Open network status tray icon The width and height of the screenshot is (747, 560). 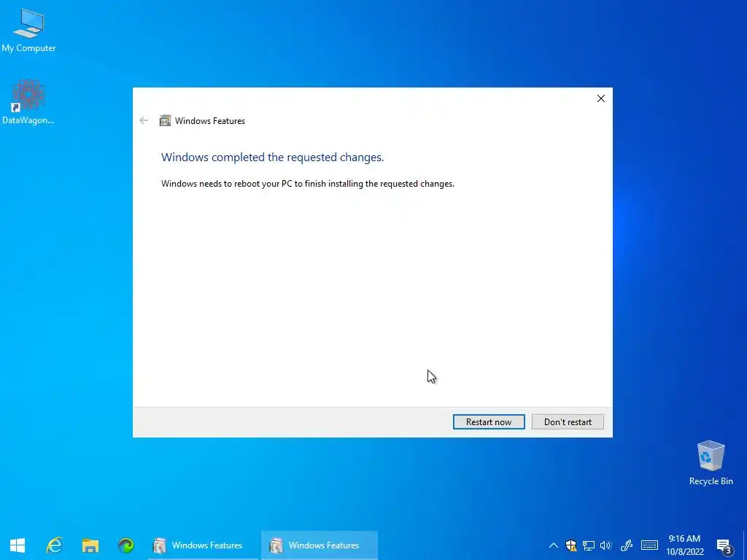click(589, 545)
